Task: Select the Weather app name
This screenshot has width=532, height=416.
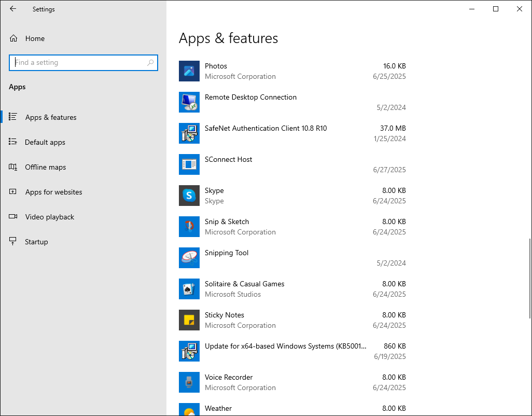Action: click(218, 408)
